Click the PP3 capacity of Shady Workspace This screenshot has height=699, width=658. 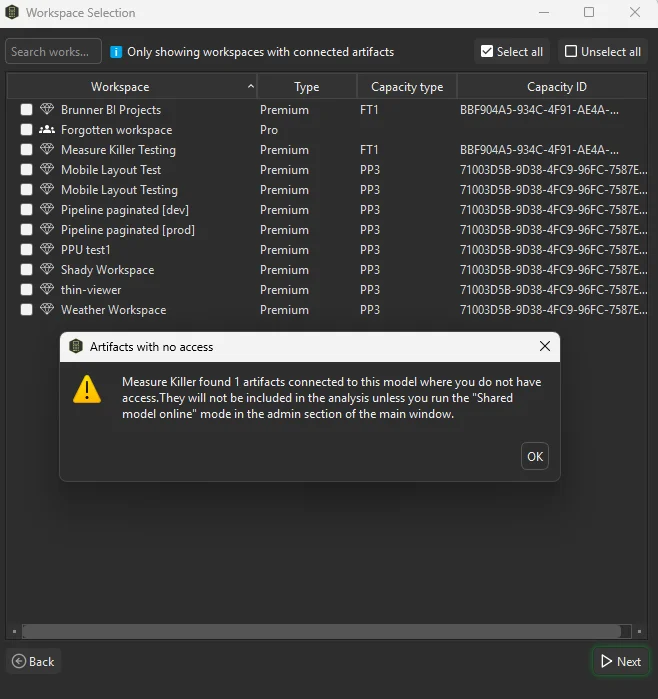pos(370,270)
